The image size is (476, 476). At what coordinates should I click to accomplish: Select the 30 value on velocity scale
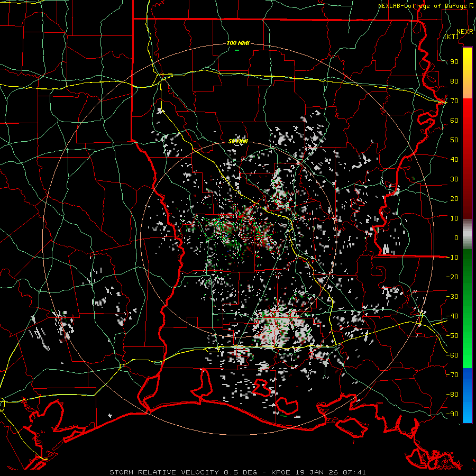(454, 179)
